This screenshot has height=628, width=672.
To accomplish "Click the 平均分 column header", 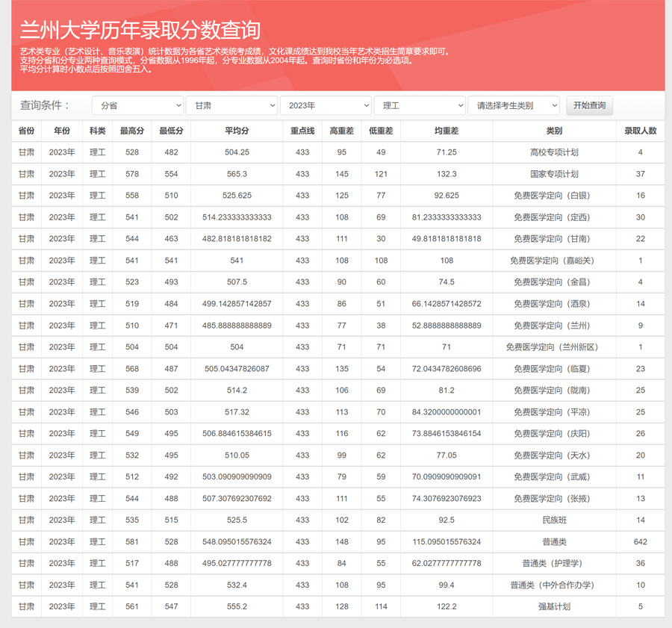I will (237, 131).
